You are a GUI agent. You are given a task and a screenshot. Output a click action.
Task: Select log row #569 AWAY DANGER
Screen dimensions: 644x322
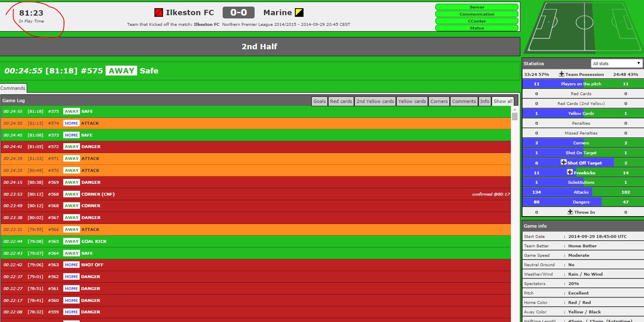255,182
